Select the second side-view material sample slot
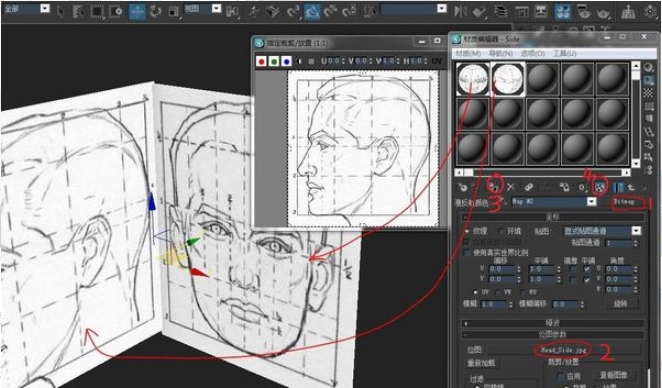This screenshot has width=662, height=388. pos(508,79)
